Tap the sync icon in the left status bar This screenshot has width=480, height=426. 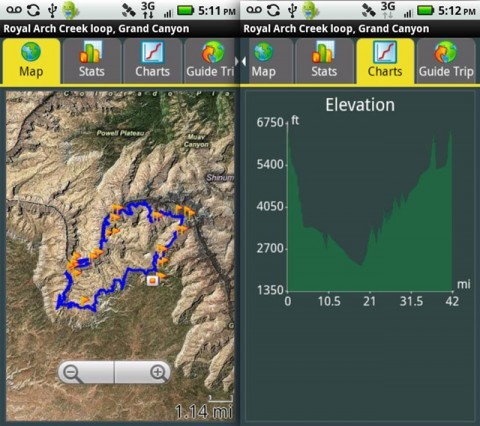point(33,10)
